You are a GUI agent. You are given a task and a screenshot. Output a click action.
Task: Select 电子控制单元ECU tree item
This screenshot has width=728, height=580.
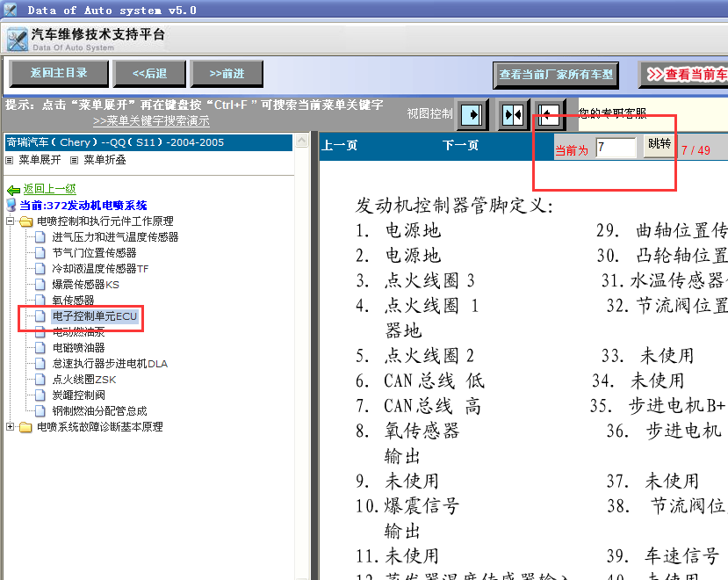pos(95,316)
